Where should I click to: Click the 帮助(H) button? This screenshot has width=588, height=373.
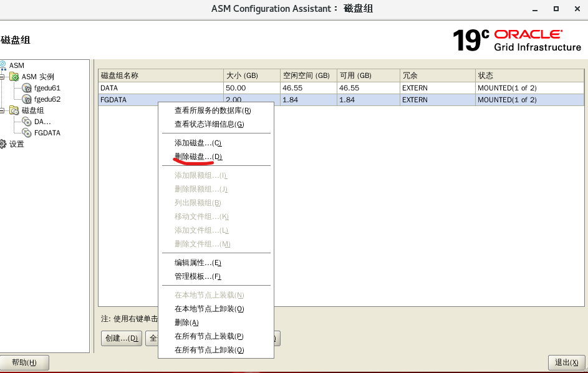(24, 362)
